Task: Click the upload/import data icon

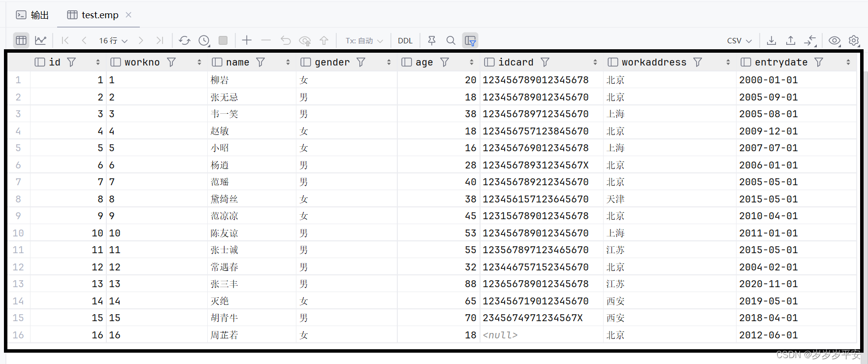Action: [x=791, y=40]
